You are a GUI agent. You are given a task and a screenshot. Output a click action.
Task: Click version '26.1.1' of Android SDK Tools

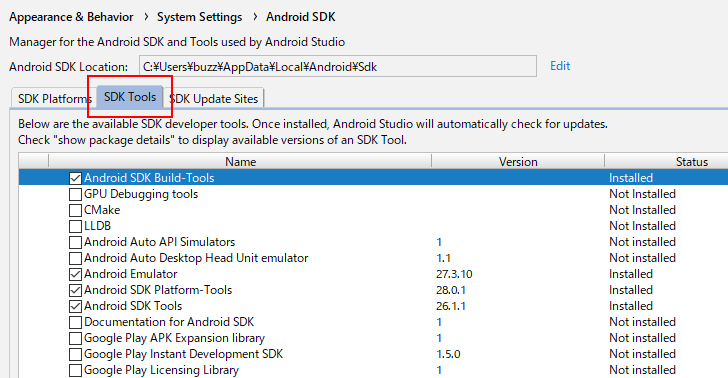pyautogui.click(x=451, y=306)
